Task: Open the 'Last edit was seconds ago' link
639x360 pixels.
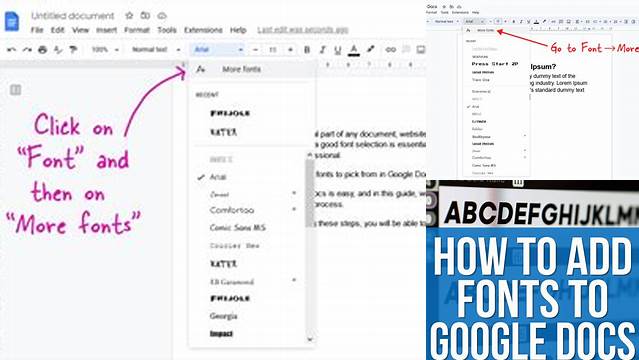Action: pos(303,30)
